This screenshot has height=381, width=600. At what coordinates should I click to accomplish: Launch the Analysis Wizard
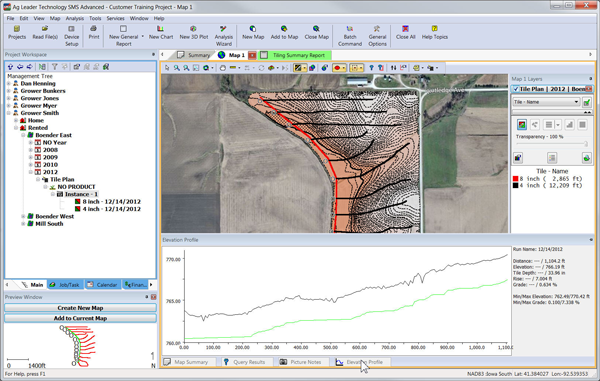223,36
